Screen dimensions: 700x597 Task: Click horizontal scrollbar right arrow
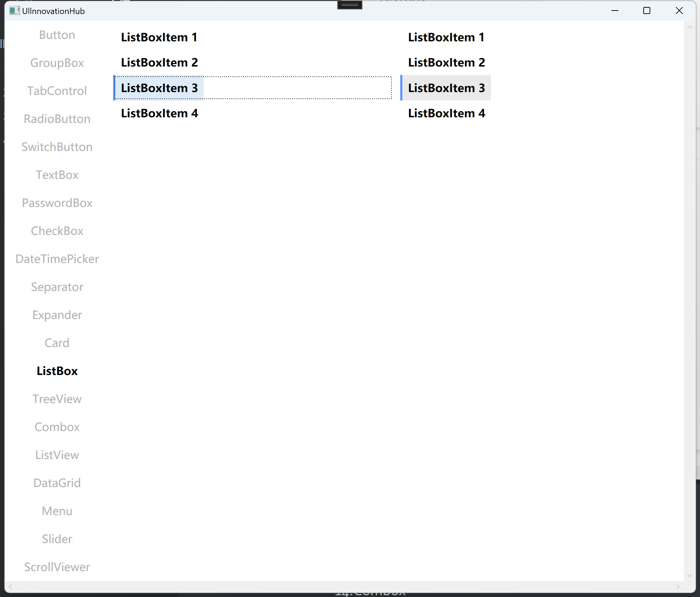tap(678, 587)
